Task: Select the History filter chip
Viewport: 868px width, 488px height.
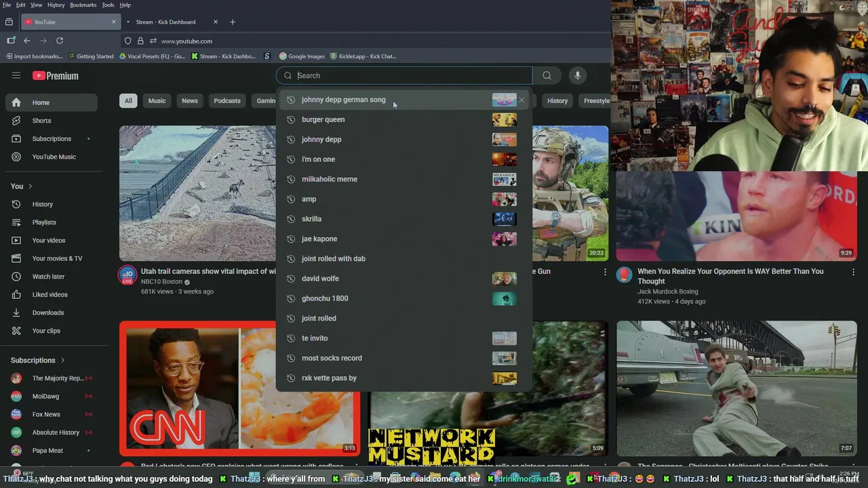Action: pos(557,101)
